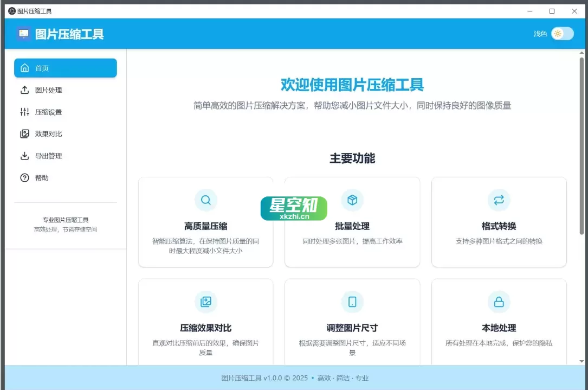
Task: Click the upload icon next to 图片处理
Action: pos(24,89)
